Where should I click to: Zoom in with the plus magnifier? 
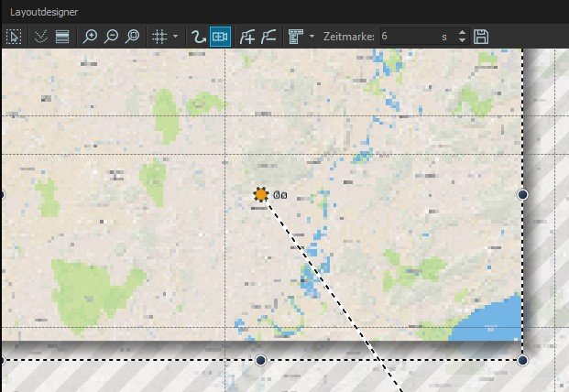90,37
